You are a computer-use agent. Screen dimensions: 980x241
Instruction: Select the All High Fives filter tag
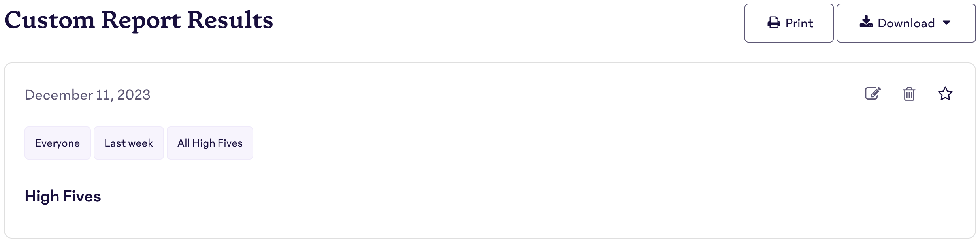pos(210,143)
